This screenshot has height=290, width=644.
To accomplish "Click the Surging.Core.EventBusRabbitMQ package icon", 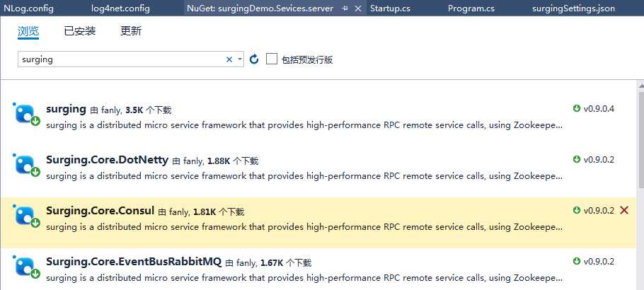I will click(25, 267).
